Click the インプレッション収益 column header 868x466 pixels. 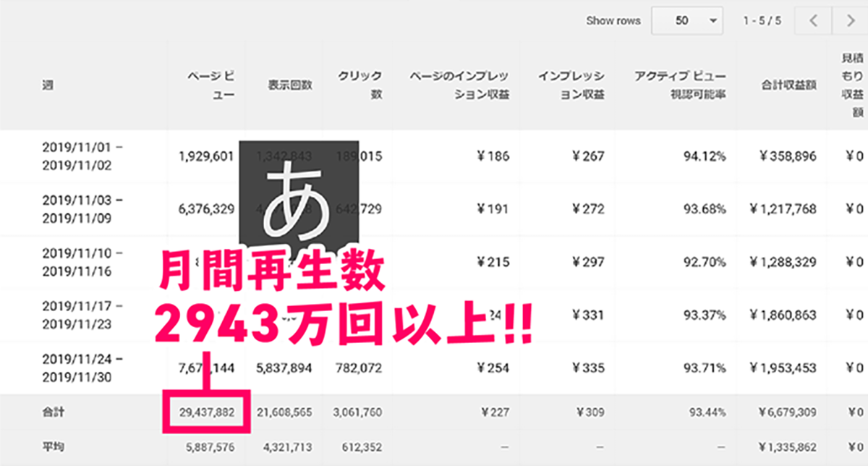[x=571, y=85]
